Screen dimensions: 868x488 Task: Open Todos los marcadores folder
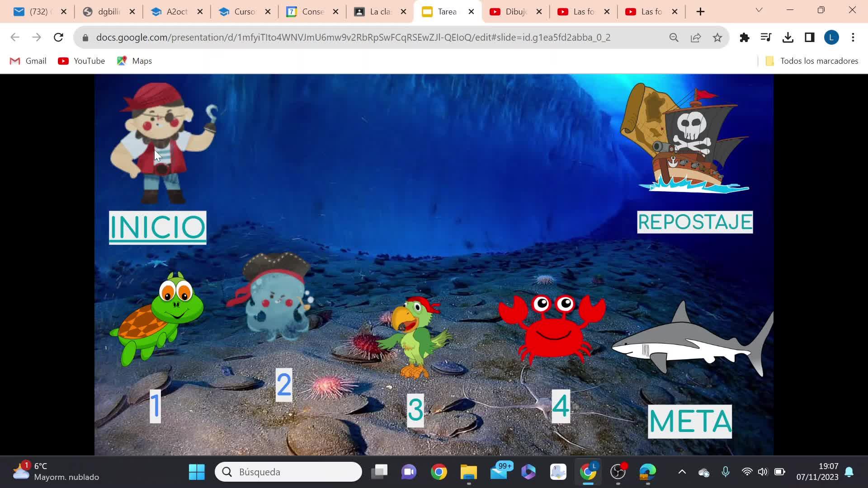(812, 61)
